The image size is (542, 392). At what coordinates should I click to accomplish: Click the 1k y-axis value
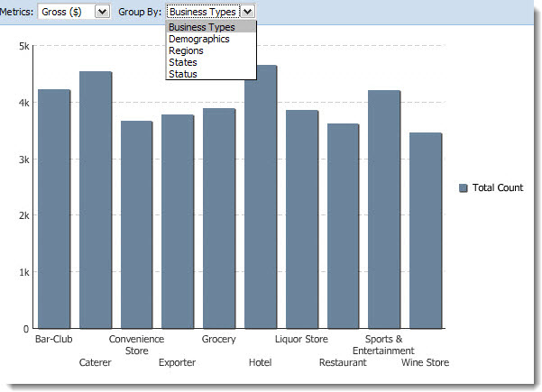click(24, 272)
